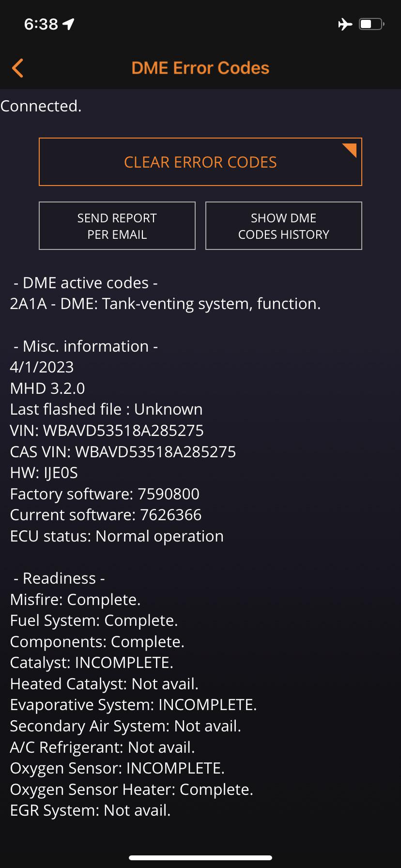Tap the Catalyst INCOMPLETE readiness line
This screenshot has height=868, width=401.
point(91,662)
